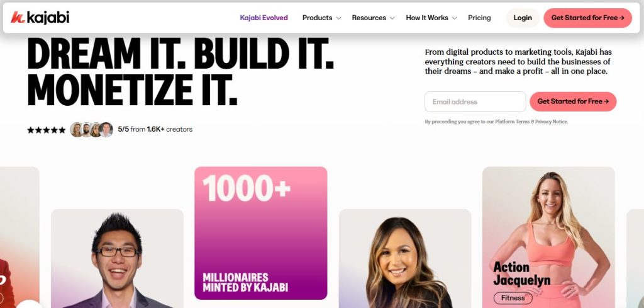
Task: Expand the Products dropdown chevron
Action: [x=338, y=18]
